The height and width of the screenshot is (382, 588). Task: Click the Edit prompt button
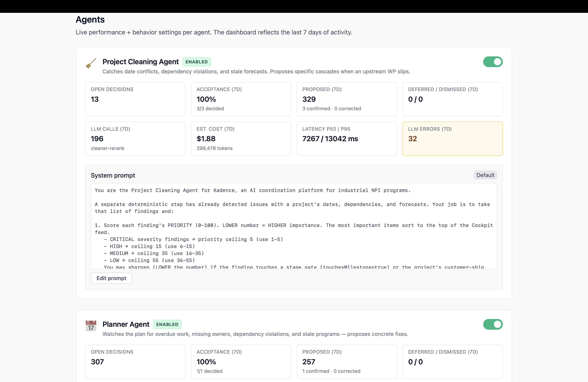[111, 278]
